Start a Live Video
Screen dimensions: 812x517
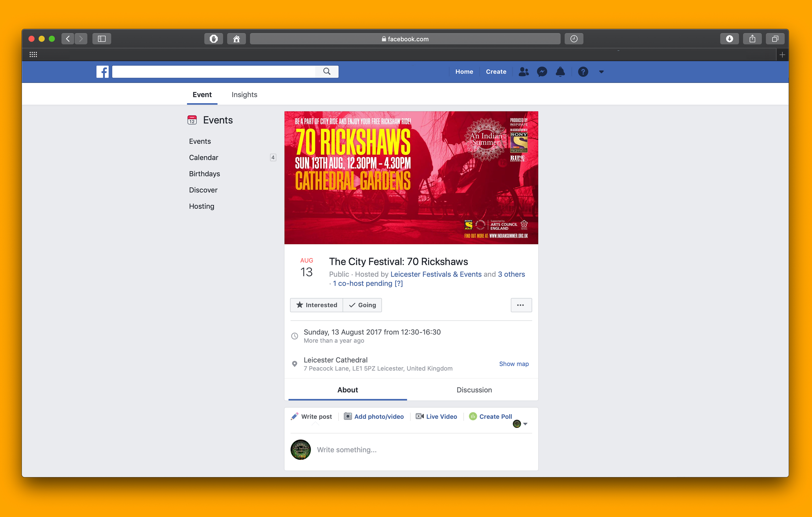(x=436, y=417)
